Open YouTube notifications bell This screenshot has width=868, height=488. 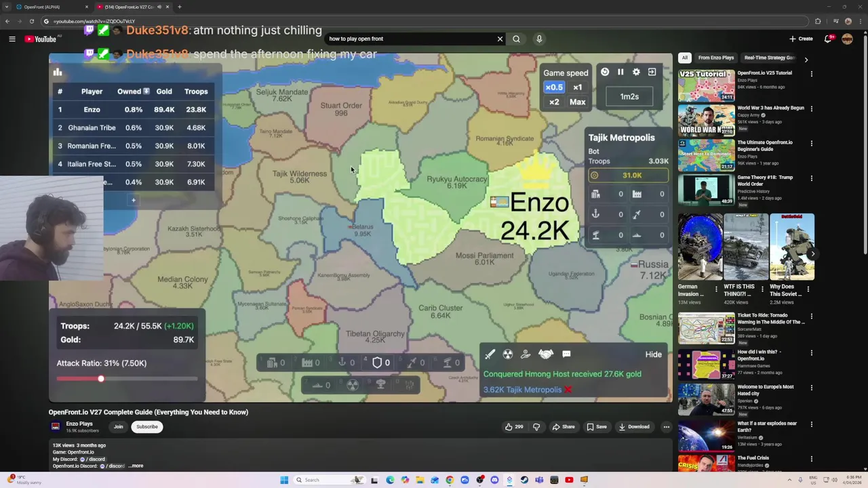point(828,39)
